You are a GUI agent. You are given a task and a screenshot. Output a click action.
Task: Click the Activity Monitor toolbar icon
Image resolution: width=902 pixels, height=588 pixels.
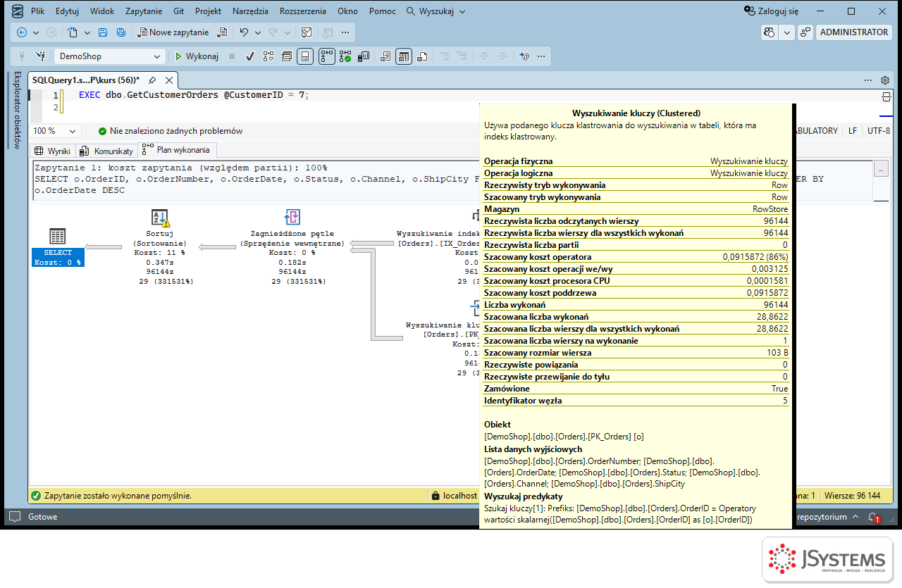point(307,32)
